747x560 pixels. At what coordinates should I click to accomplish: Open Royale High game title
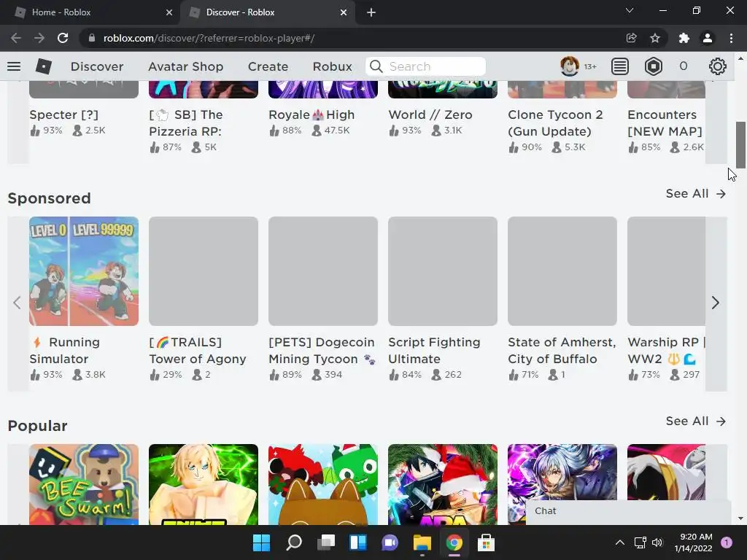[x=311, y=114]
